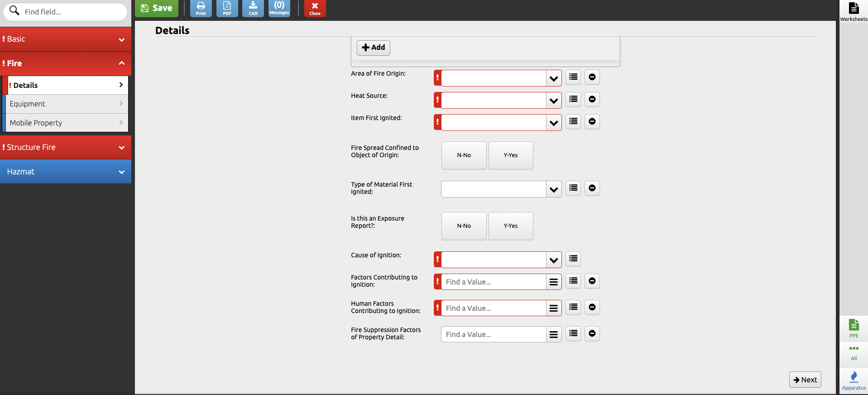Image resolution: width=868 pixels, height=395 pixels.
Task: Choose N-No for Fire Spread Confined
Action: [x=464, y=155]
